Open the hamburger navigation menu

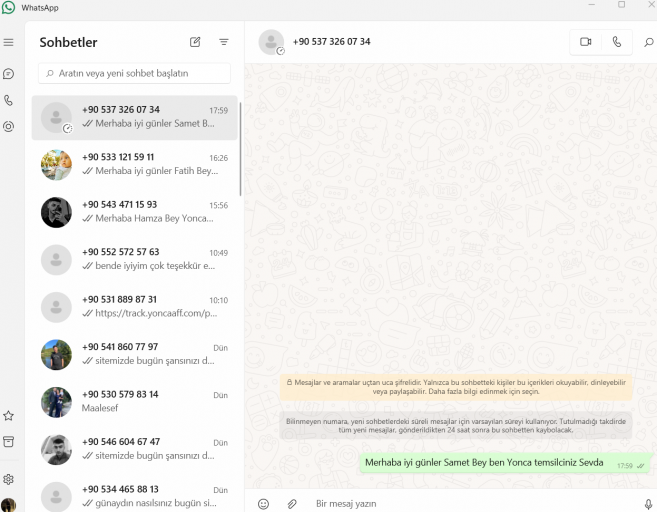pos(8,42)
